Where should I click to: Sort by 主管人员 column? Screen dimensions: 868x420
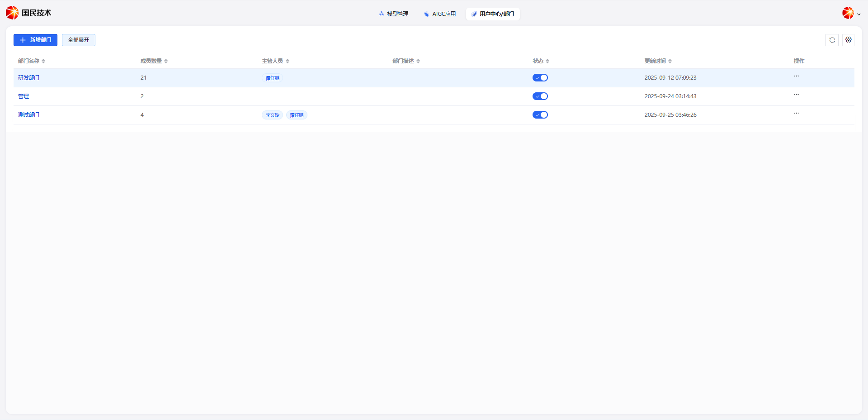click(x=288, y=61)
